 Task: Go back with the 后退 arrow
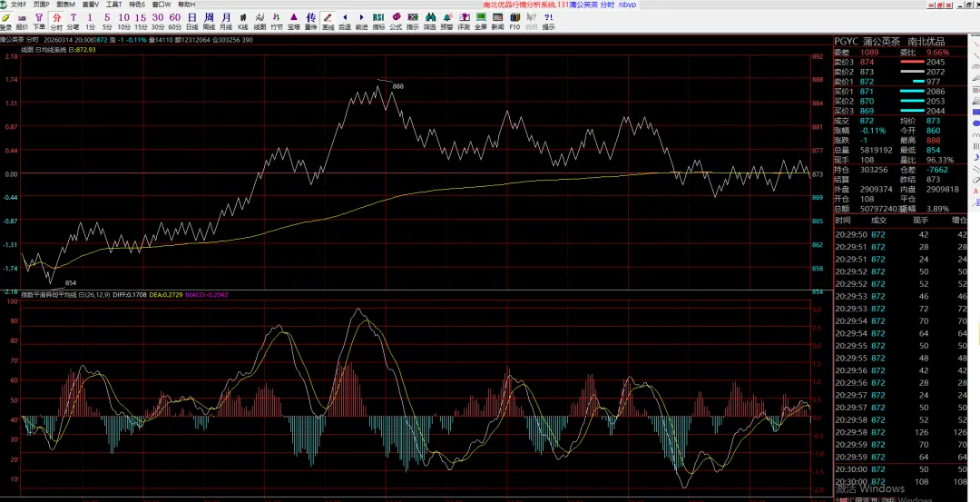tap(345, 21)
